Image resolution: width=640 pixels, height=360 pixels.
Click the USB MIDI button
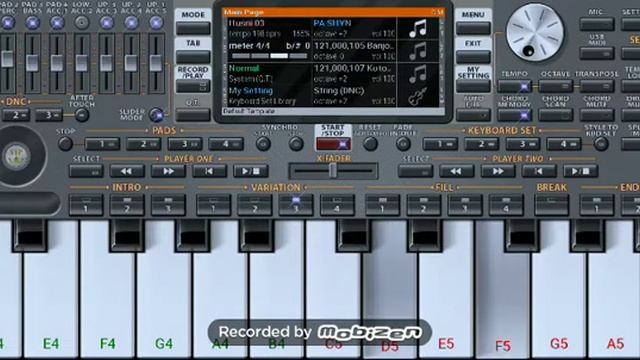597,53
